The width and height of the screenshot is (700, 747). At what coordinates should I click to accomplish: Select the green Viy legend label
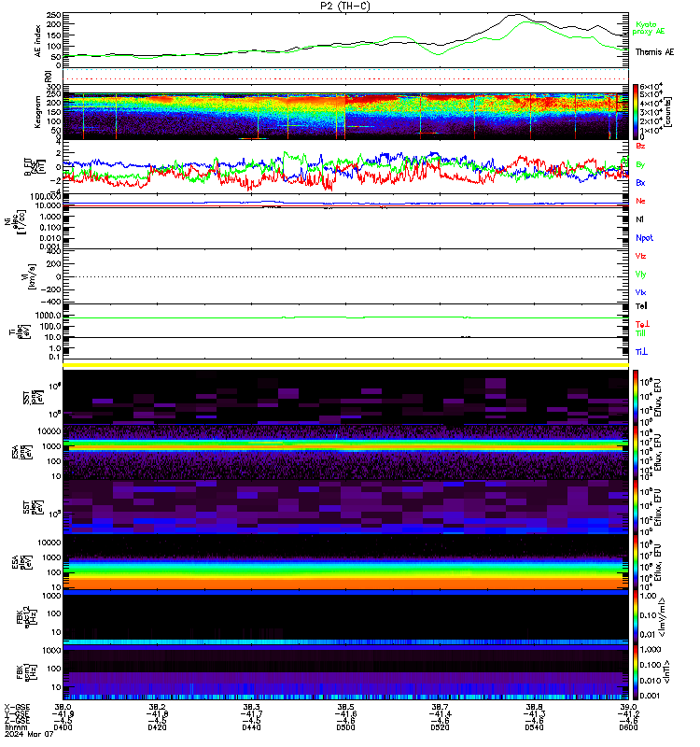point(640,275)
